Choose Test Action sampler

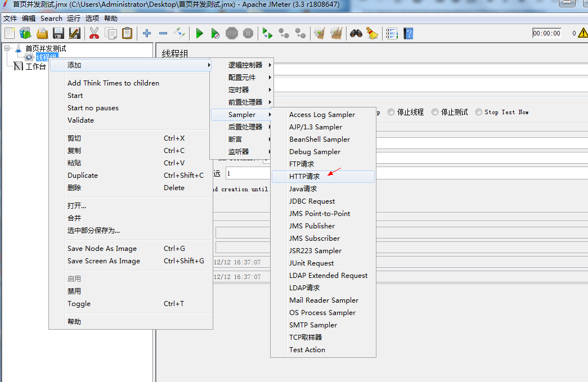pyautogui.click(x=323, y=349)
